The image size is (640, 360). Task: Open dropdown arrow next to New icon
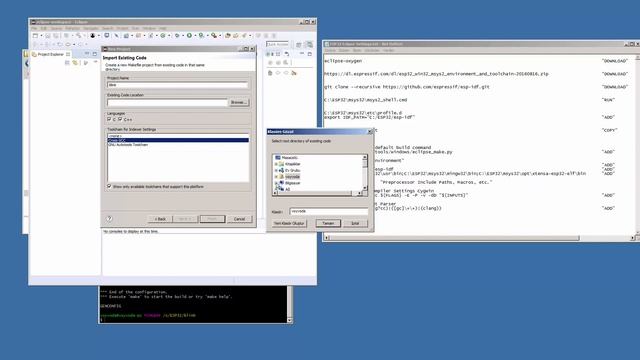coord(41,36)
